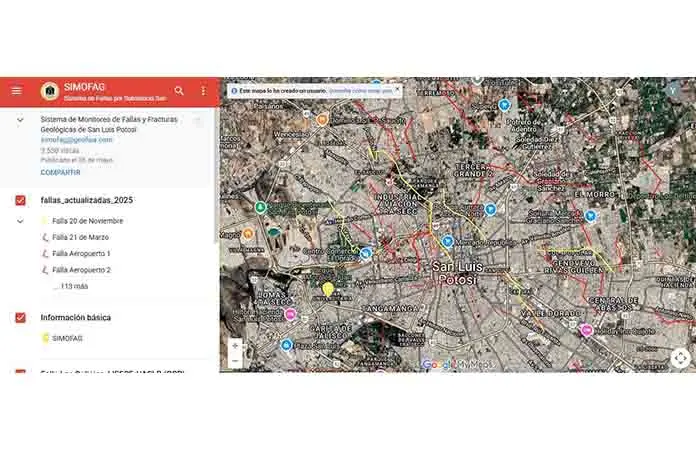This screenshot has width=696, height=450.
Task: Click the user avatar in map corner
Action: [673, 89]
